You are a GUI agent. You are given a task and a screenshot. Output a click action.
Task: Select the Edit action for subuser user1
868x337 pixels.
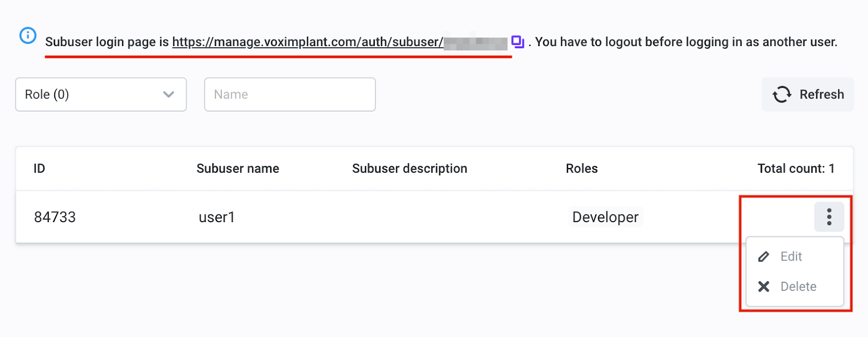pyautogui.click(x=792, y=256)
